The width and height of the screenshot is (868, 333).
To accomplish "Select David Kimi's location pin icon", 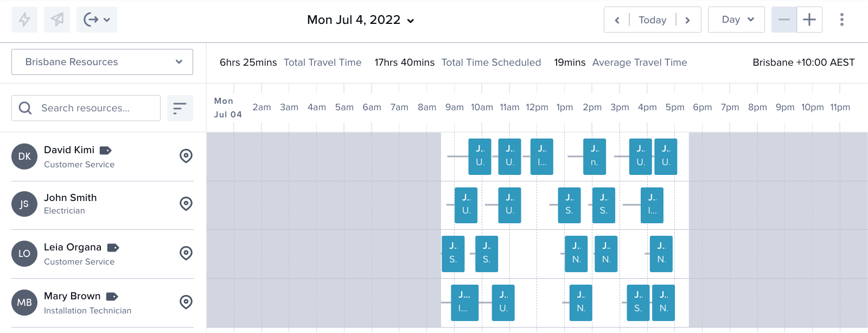I will tap(186, 156).
